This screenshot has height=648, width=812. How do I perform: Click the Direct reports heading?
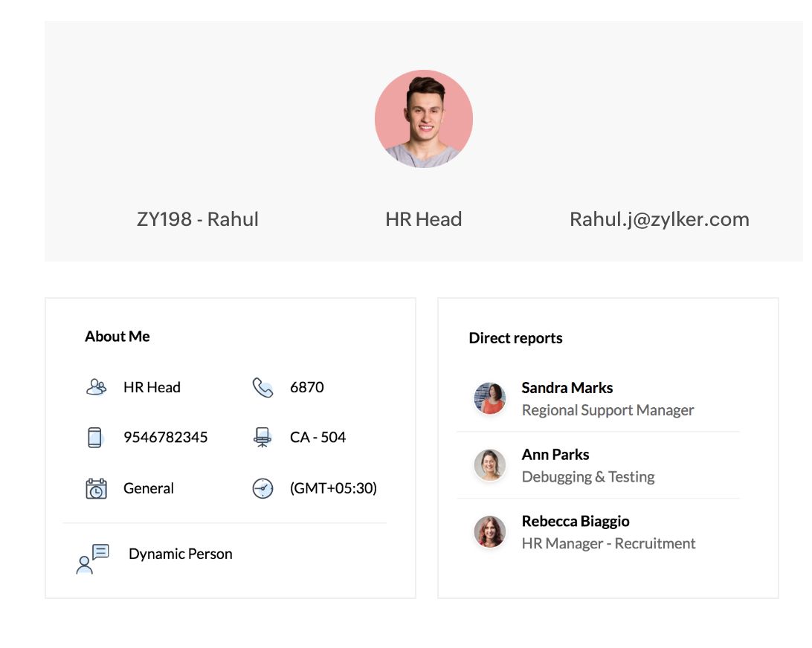[515, 338]
